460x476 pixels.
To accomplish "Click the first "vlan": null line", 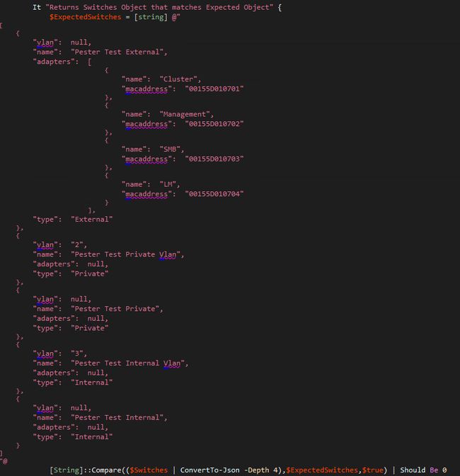I will coord(62,42).
